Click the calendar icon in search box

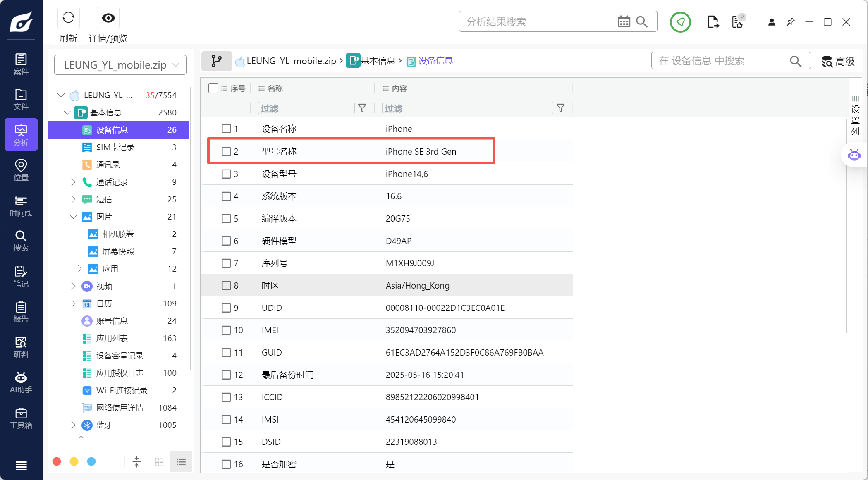click(x=624, y=21)
